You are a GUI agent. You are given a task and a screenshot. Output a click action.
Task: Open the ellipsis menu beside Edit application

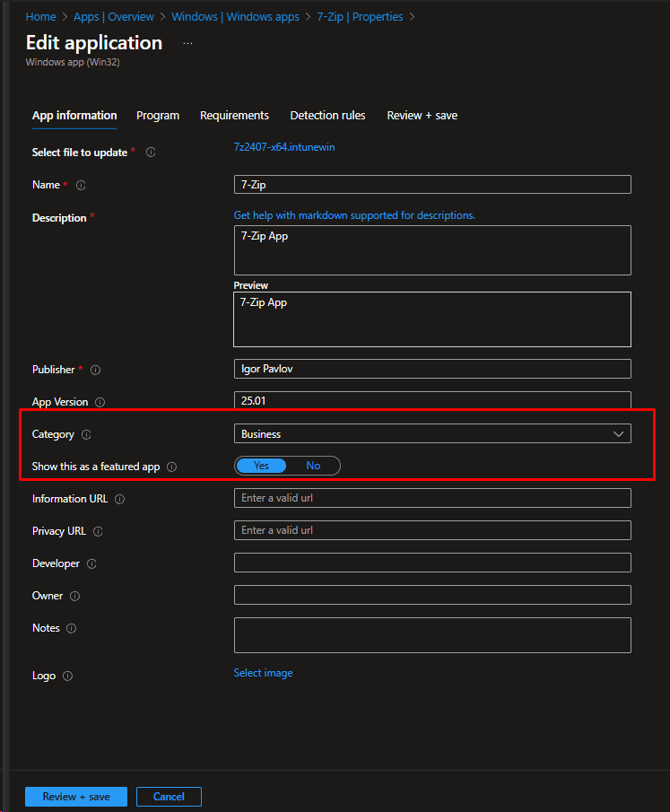[187, 43]
